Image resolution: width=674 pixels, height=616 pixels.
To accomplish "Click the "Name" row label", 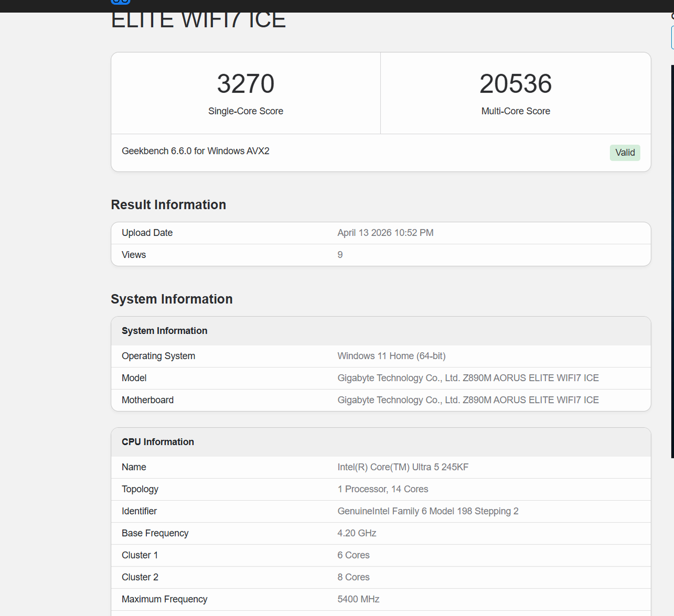I will pyautogui.click(x=134, y=467).
